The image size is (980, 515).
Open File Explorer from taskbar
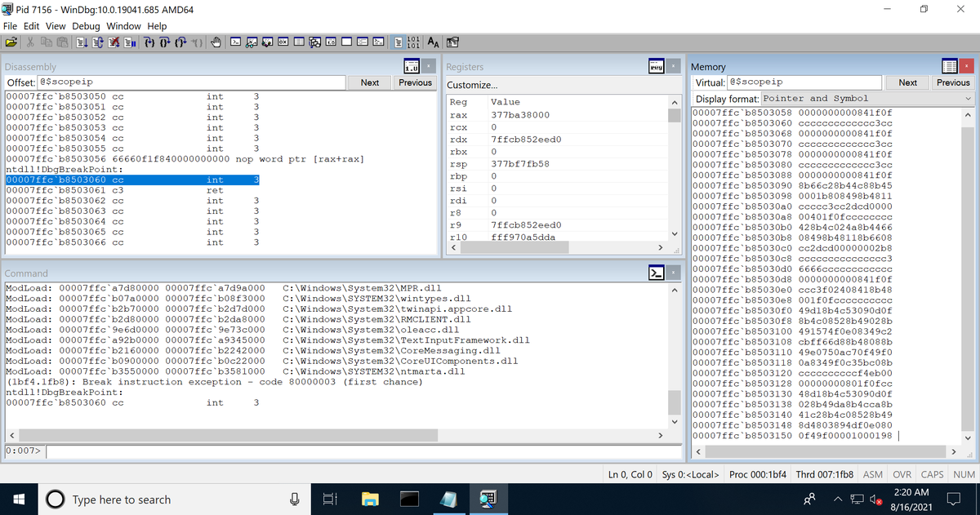point(372,499)
